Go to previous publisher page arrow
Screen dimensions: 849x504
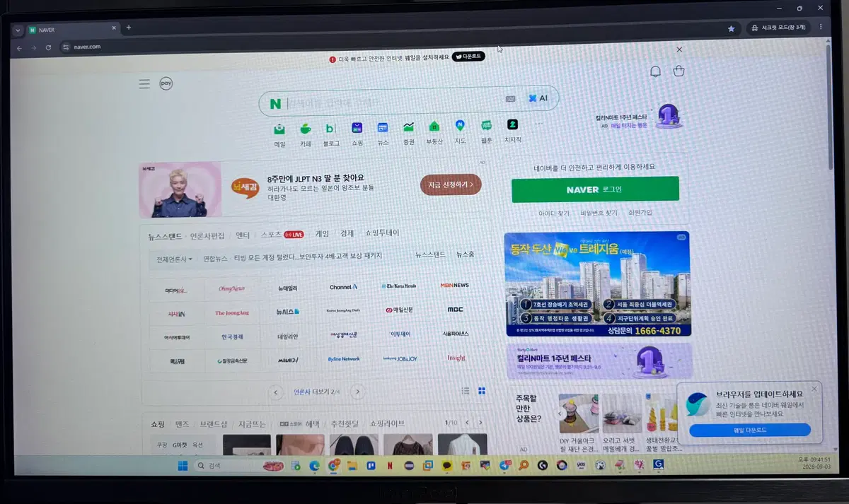(x=277, y=392)
